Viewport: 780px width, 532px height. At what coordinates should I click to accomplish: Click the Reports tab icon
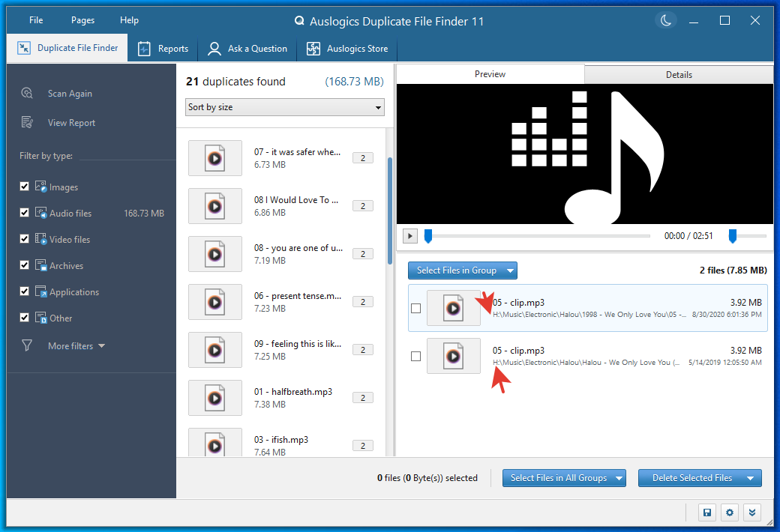click(144, 49)
